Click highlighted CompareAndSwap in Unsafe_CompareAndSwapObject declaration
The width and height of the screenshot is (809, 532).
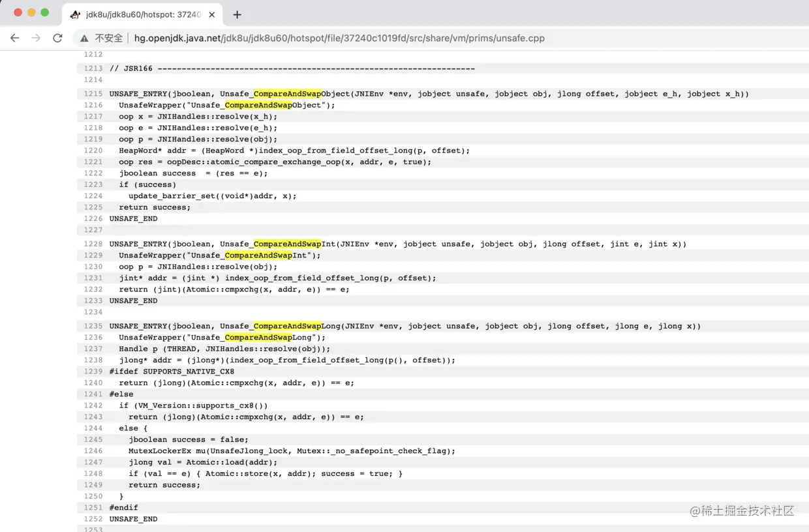click(287, 94)
